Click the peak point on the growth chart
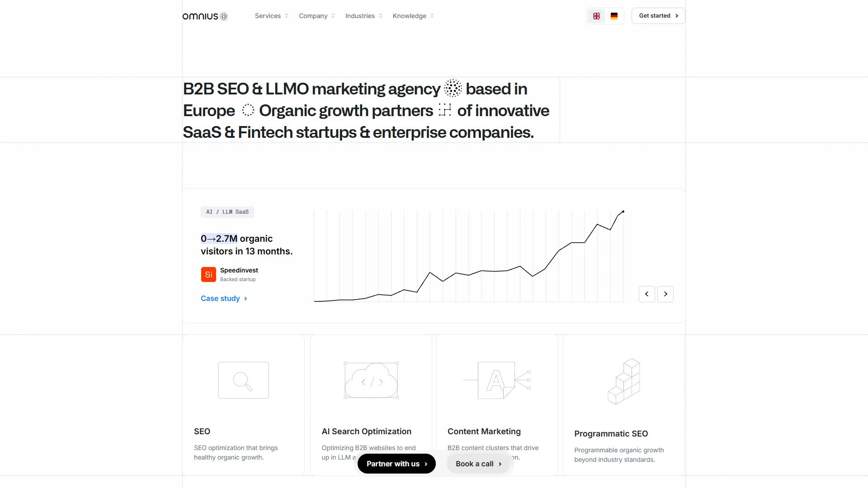 [623, 211]
